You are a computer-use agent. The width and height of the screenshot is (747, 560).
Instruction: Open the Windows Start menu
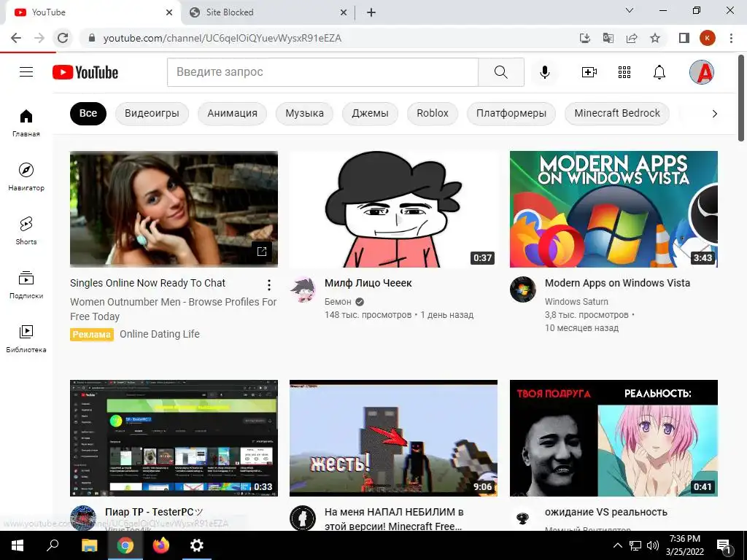(18, 545)
